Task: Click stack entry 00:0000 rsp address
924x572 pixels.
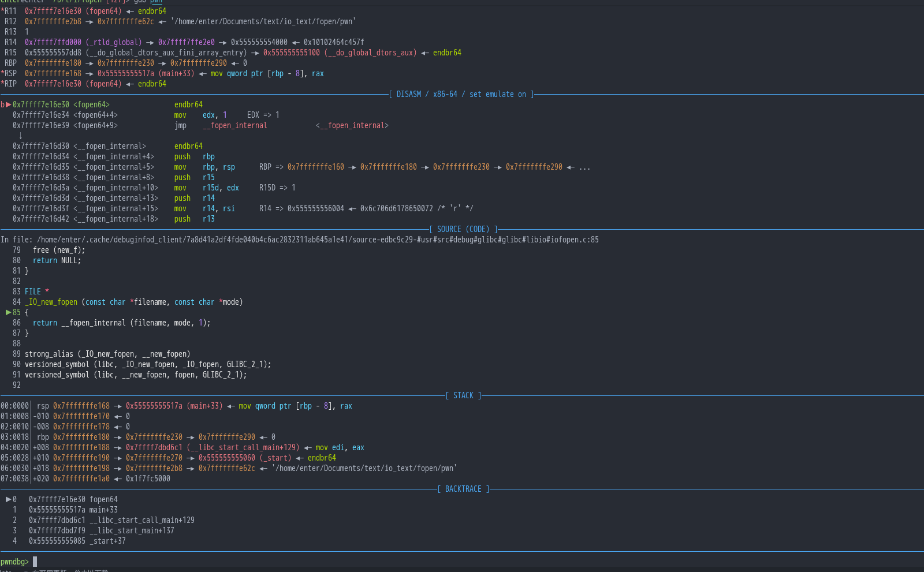Action: [81, 406]
